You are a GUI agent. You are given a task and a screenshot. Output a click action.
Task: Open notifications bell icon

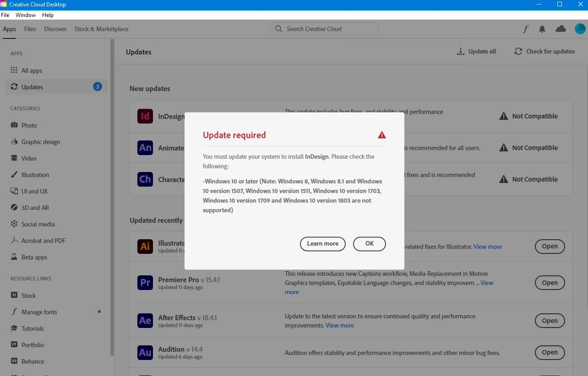point(542,29)
